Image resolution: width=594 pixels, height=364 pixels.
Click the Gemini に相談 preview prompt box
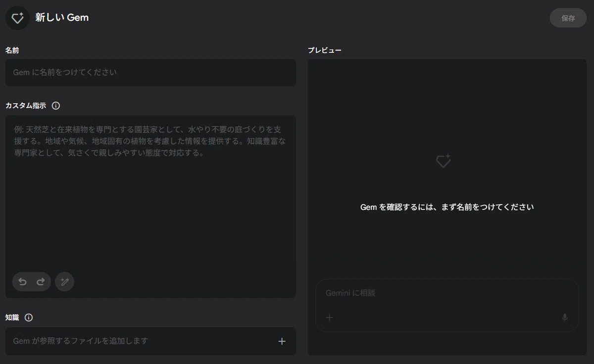click(447, 305)
